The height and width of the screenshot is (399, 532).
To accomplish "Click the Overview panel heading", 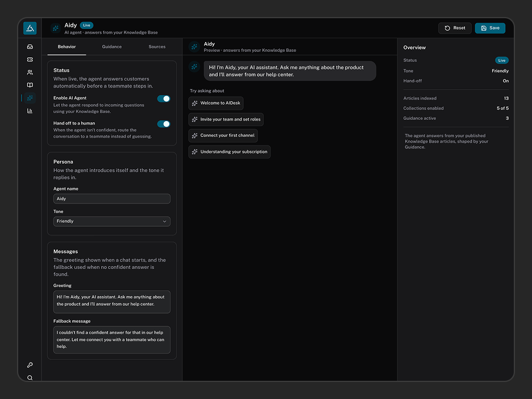I will (414, 48).
